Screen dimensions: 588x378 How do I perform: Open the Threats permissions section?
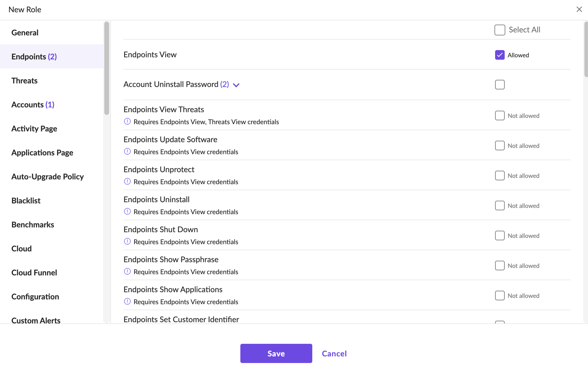[25, 81]
